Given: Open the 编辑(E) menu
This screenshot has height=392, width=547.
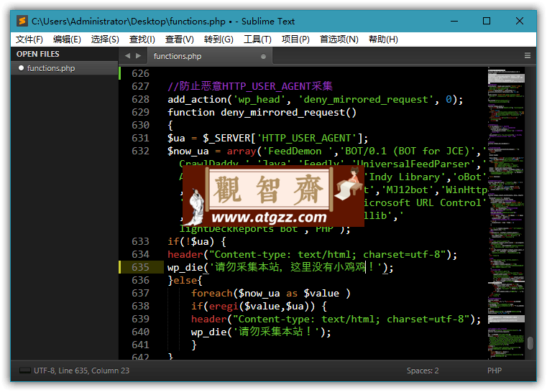Looking at the screenshot, I should [x=67, y=39].
